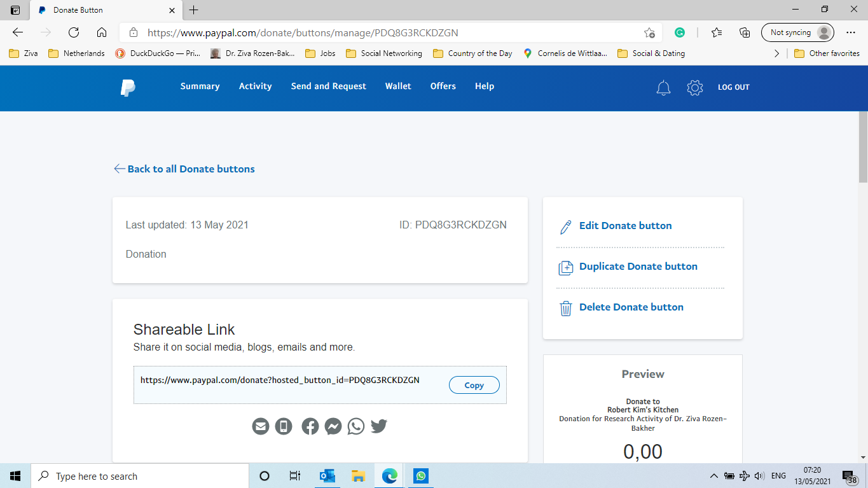The width and height of the screenshot is (868, 488).
Task: Open PayPal notifications via the bell icon
Action: click(x=663, y=88)
